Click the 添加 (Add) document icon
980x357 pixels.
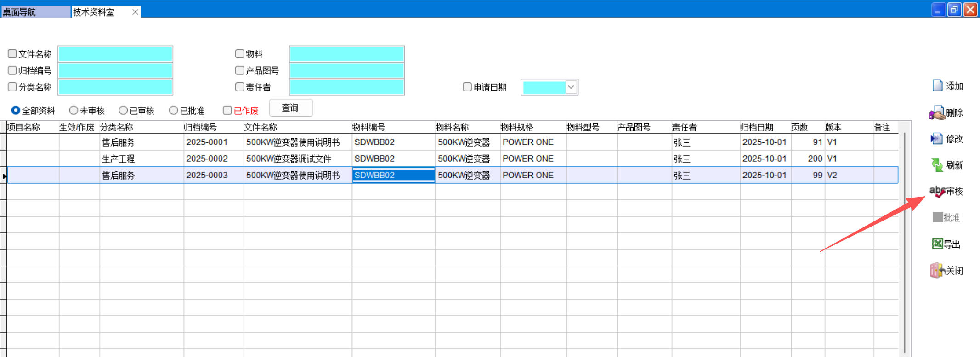(x=937, y=86)
